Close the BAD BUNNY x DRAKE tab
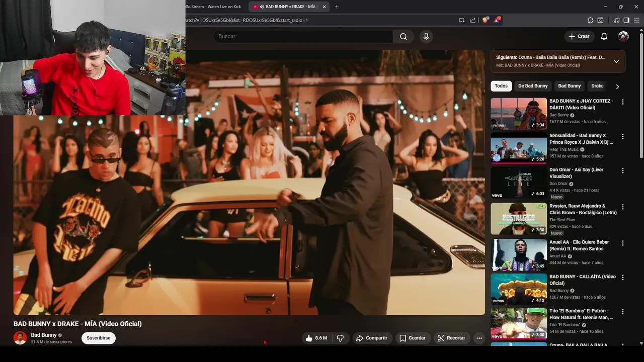Image resolution: width=644 pixels, height=362 pixels. (324, 7)
